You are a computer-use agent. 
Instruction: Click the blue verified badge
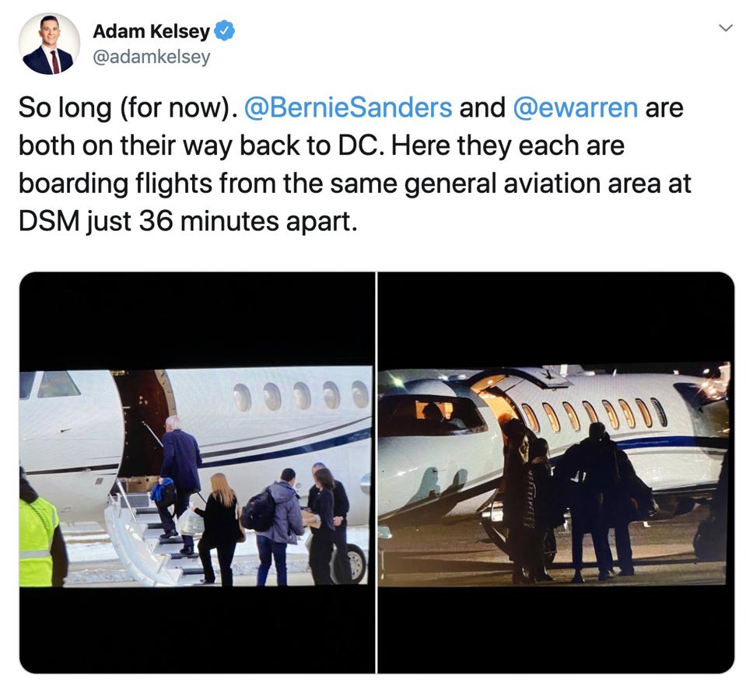click(224, 31)
